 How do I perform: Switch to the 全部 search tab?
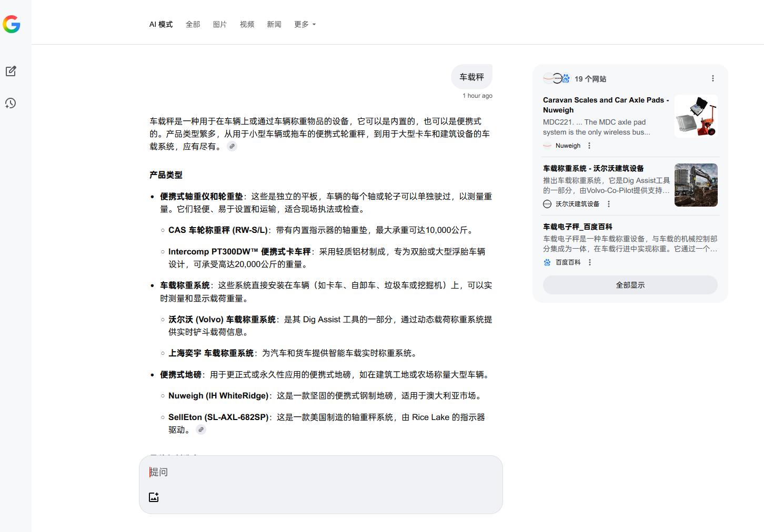[193, 24]
